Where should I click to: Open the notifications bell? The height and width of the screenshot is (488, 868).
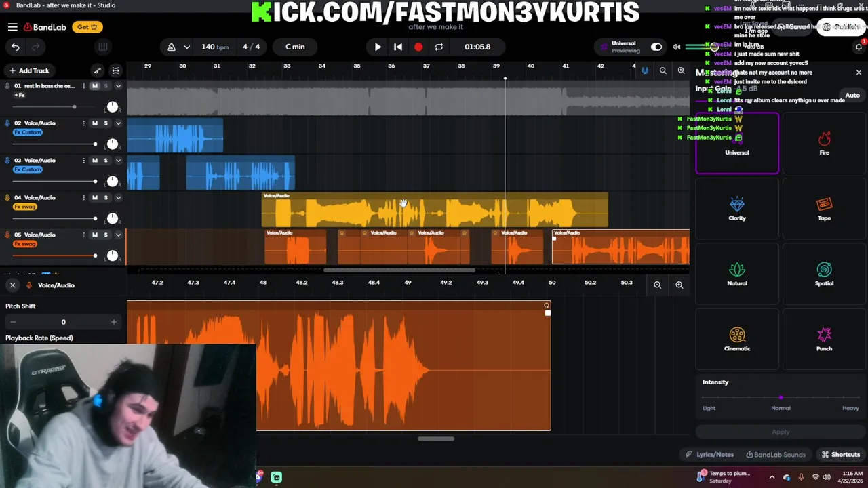coord(859,47)
